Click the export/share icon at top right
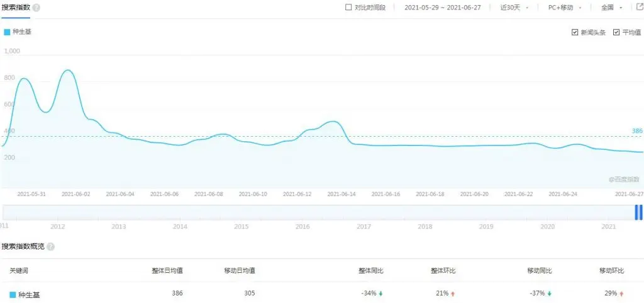This screenshot has width=644, height=303. 638,8
